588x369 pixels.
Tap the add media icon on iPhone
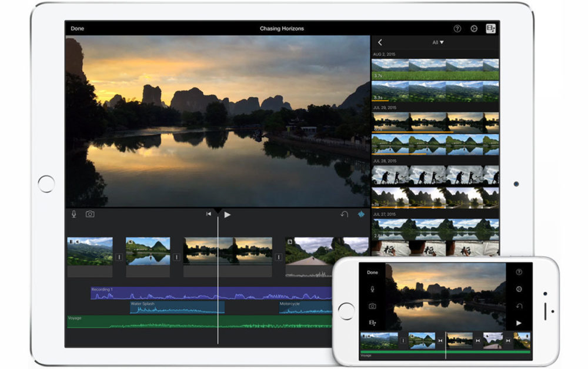point(372,323)
